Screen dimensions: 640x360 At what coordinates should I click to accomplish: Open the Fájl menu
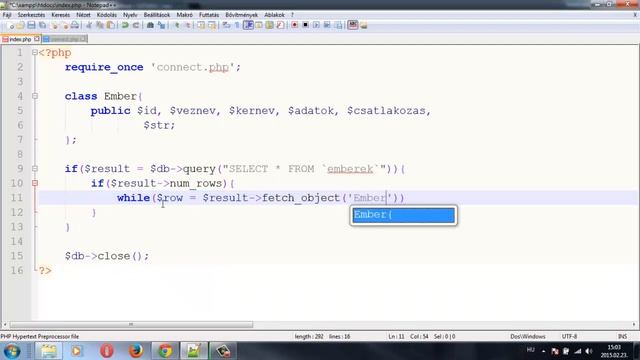(x=7, y=15)
